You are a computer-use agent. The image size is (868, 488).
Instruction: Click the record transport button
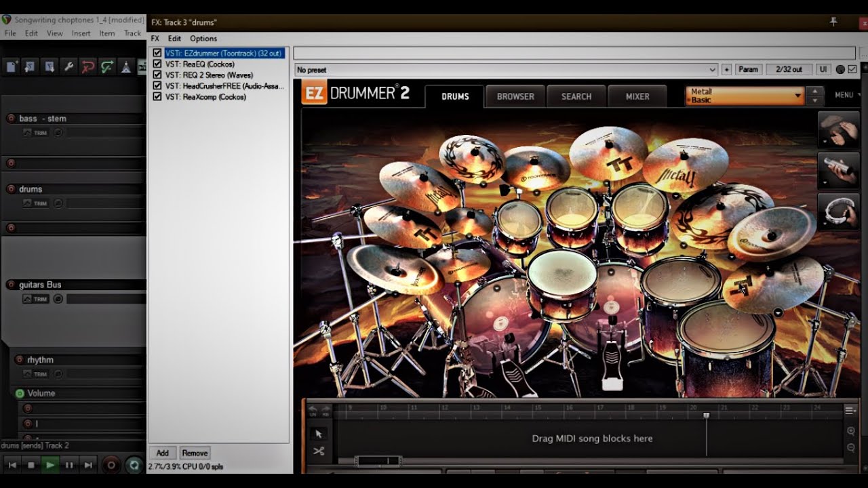click(111, 465)
